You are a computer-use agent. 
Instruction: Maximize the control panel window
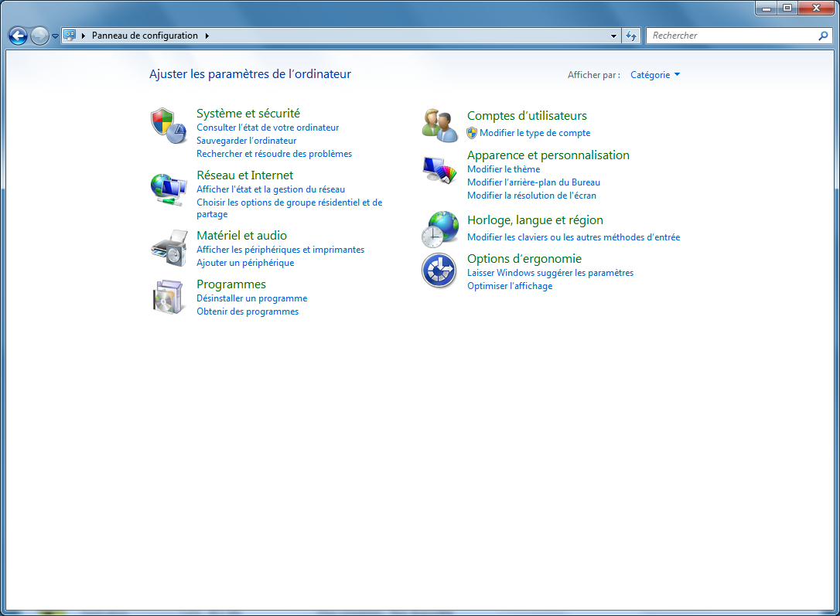787,8
